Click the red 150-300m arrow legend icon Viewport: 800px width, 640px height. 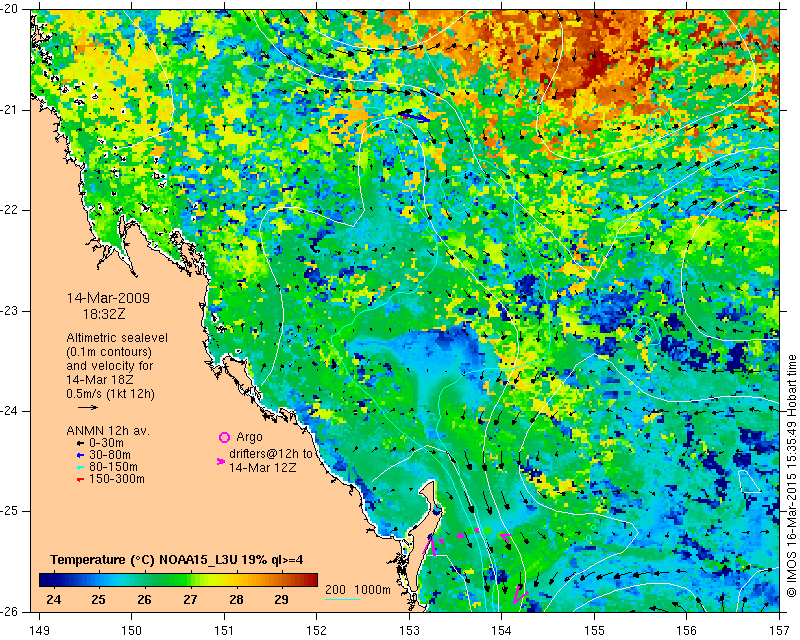tap(80, 480)
